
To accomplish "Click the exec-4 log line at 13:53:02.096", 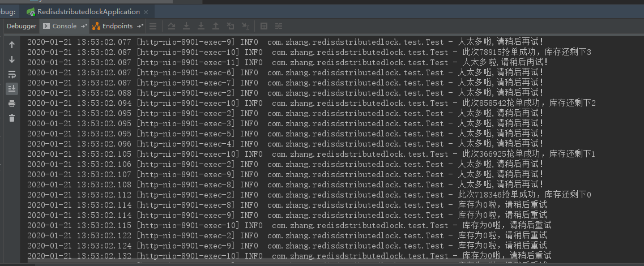I will coord(285,144).
